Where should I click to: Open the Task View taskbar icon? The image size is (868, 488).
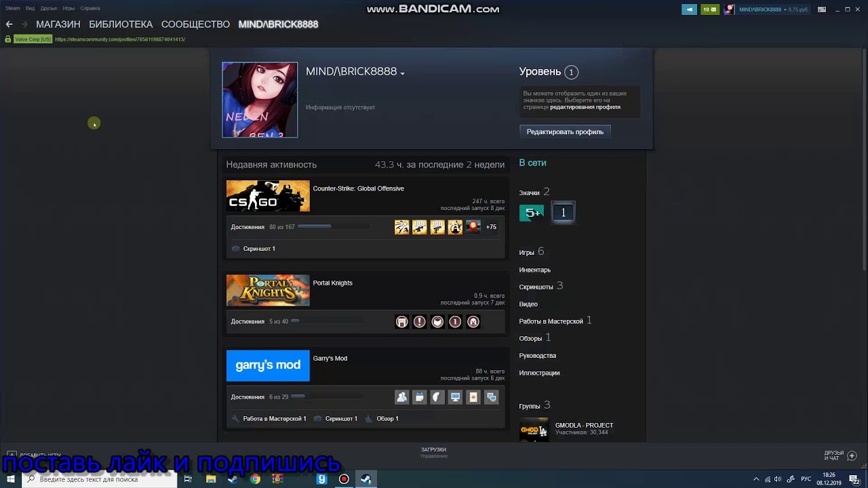coord(188,479)
